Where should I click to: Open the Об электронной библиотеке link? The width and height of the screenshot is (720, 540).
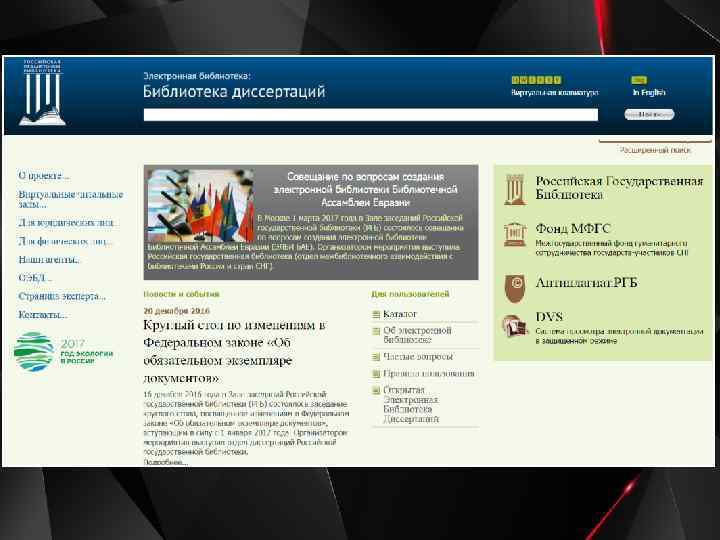(417, 335)
